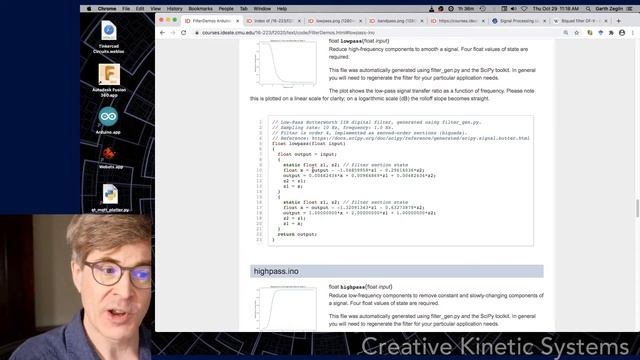Image resolution: width=640 pixels, height=360 pixels.
Task: Click the Garth Zeglin user name menu
Action: pos(609,9)
